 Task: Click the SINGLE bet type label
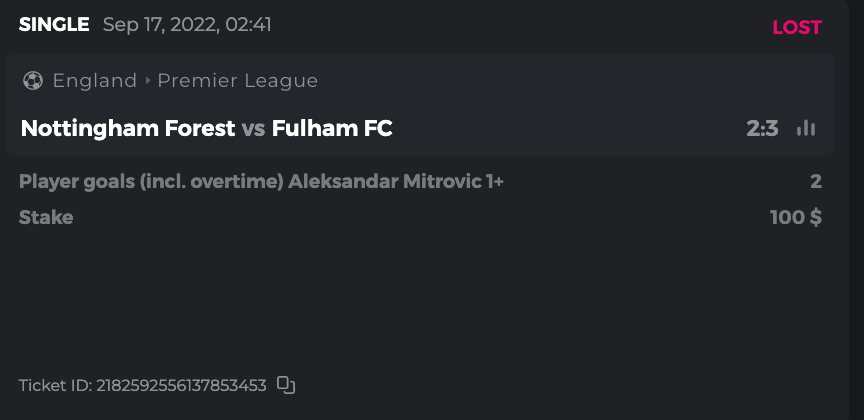pos(54,25)
